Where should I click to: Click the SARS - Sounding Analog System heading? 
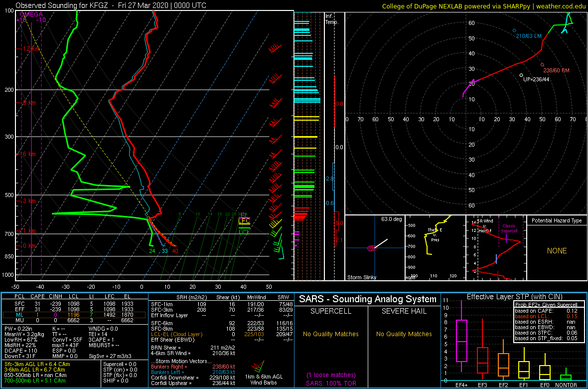point(368,299)
